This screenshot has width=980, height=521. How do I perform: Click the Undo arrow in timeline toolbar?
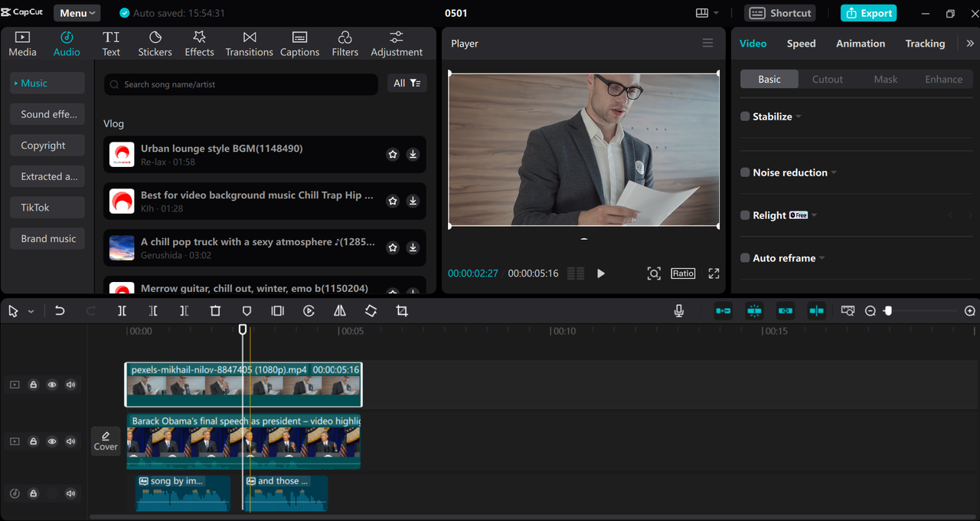(x=60, y=311)
